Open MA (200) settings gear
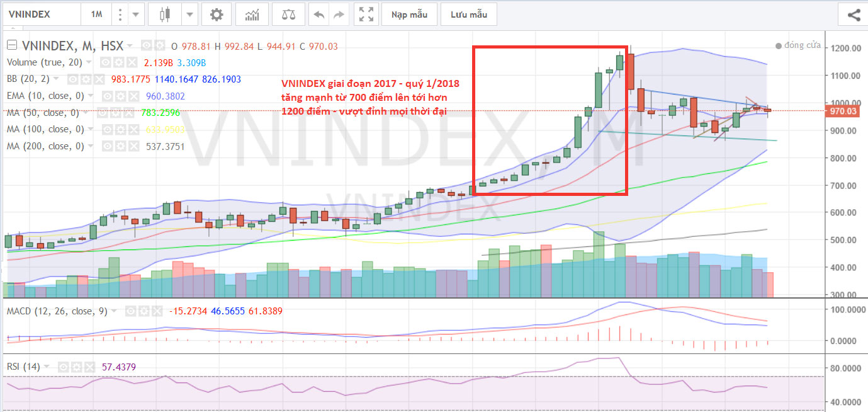 (x=122, y=146)
